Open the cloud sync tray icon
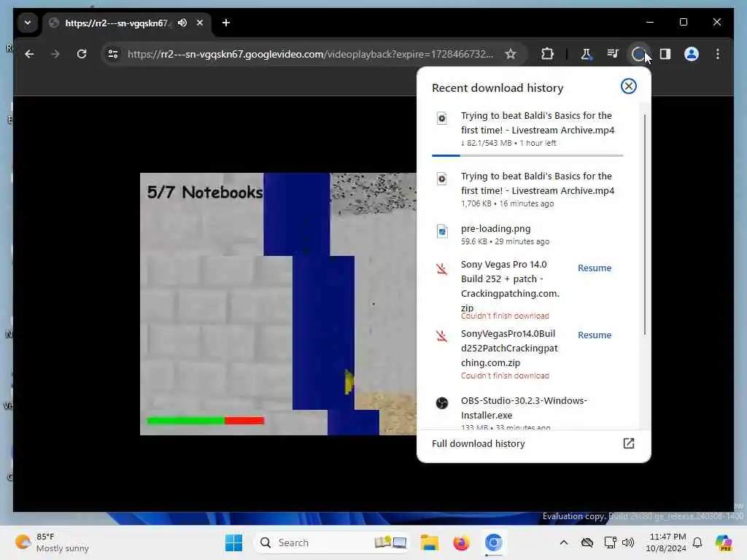 pyautogui.click(x=587, y=542)
